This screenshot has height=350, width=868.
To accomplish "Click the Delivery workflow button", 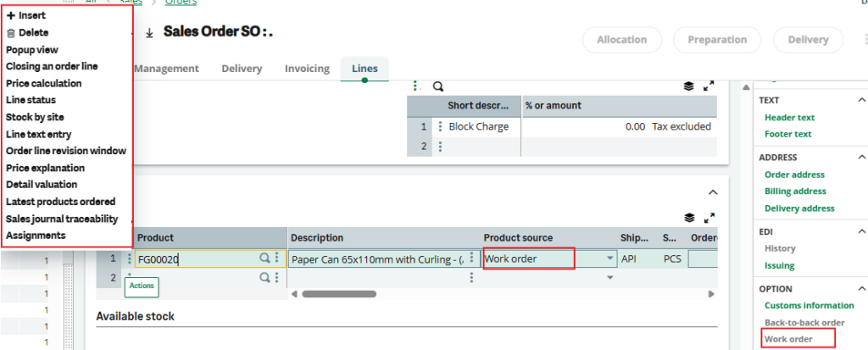I will [x=808, y=40].
